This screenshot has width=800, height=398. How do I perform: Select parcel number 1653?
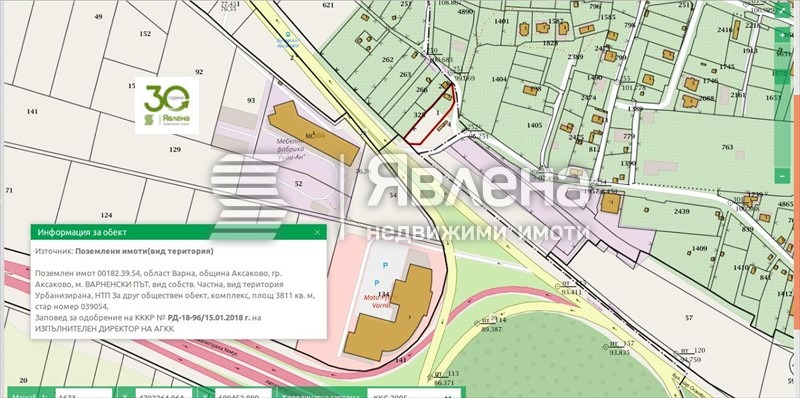click(773, 97)
